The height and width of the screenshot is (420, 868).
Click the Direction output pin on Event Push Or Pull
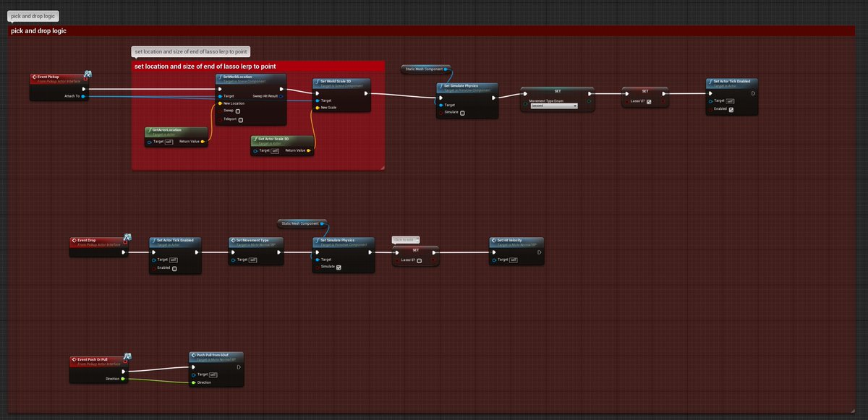(x=123, y=378)
